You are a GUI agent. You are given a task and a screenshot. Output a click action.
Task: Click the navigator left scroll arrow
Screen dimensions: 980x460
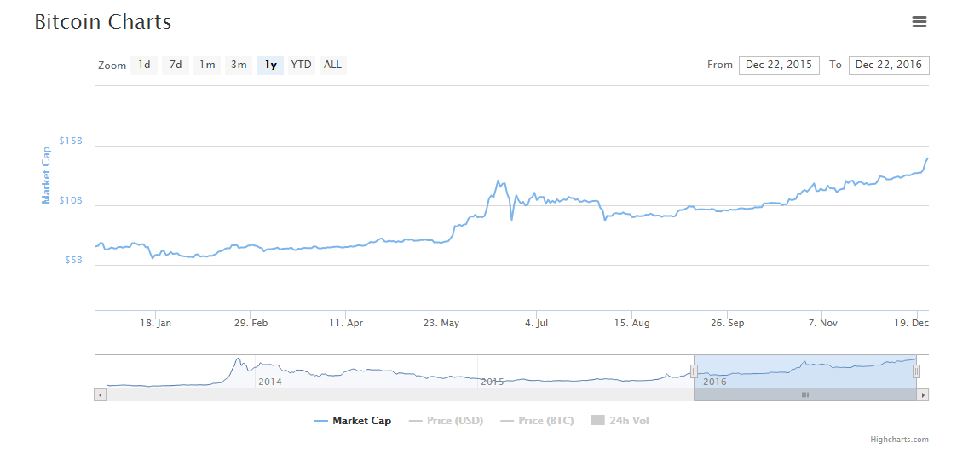coord(100,395)
